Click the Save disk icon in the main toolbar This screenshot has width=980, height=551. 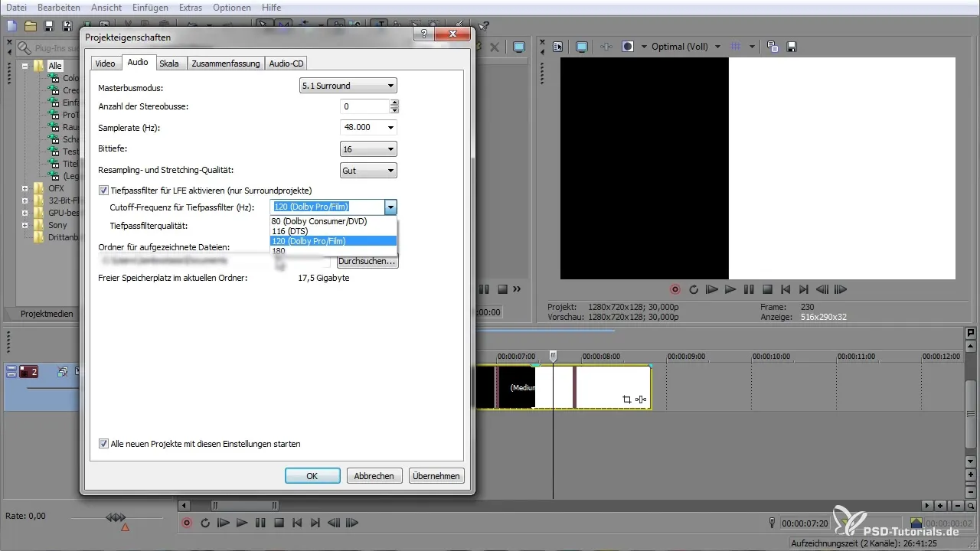click(x=48, y=26)
